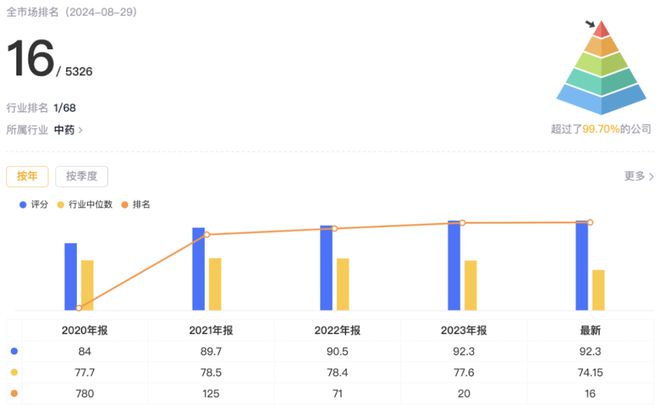
Task: Click the 2023 rank line point
Action: coord(462,223)
